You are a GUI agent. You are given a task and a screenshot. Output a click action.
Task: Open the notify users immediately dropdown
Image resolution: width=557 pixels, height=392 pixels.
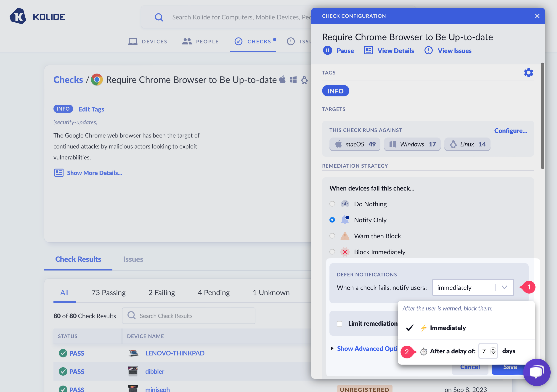point(472,287)
